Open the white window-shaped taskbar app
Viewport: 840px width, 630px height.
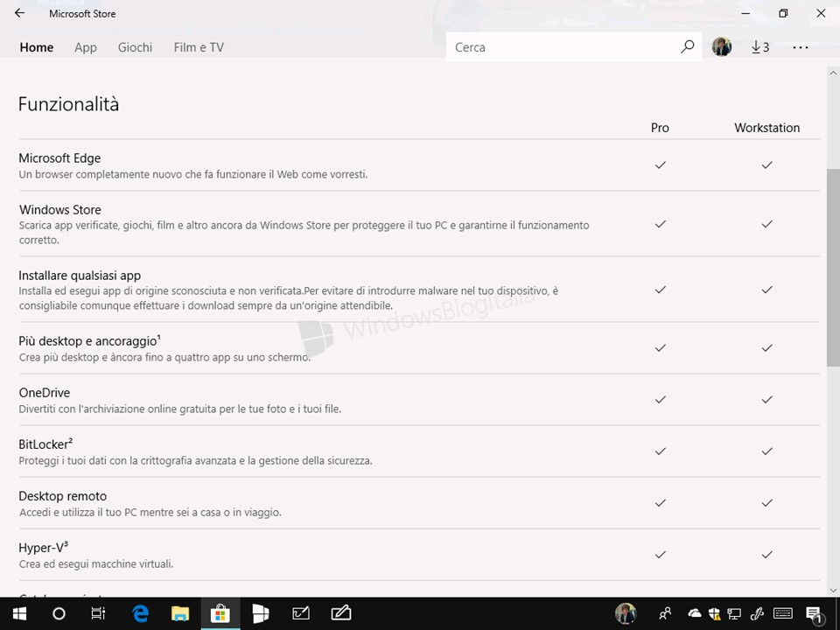(261, 613)
